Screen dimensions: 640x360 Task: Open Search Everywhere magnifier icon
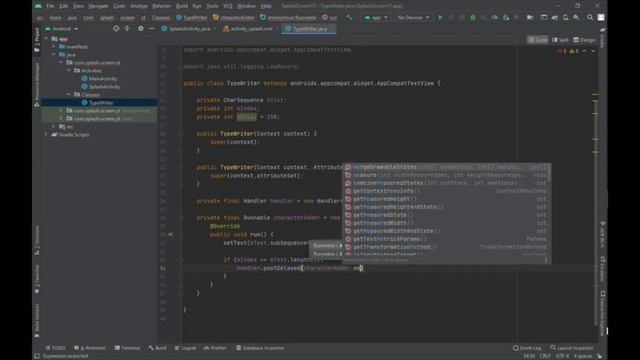coord(590,18)
